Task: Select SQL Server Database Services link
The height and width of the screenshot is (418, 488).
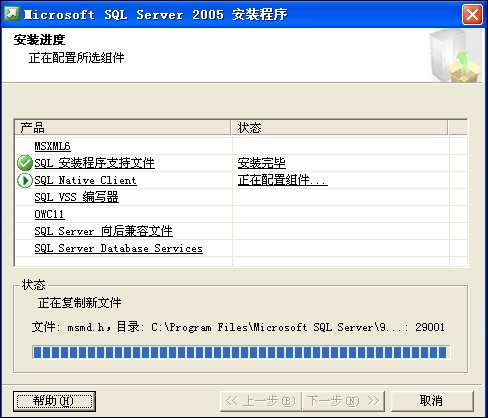Action: [x=118, y=248]
